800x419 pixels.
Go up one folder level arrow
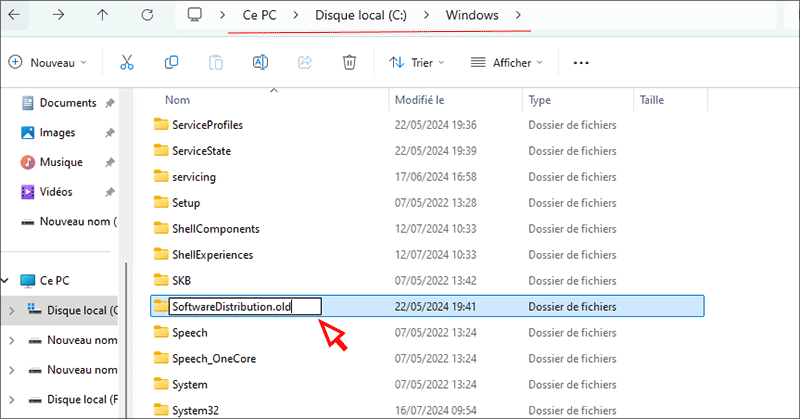click(104, 16)
